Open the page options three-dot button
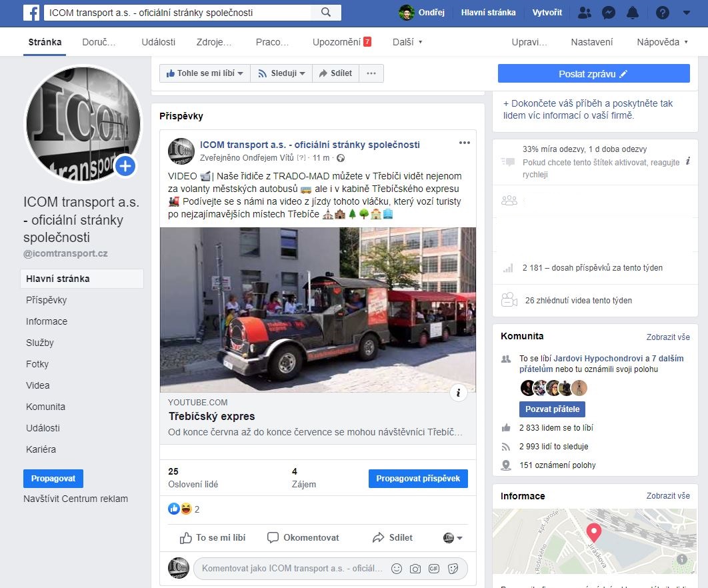 [371, 73]
